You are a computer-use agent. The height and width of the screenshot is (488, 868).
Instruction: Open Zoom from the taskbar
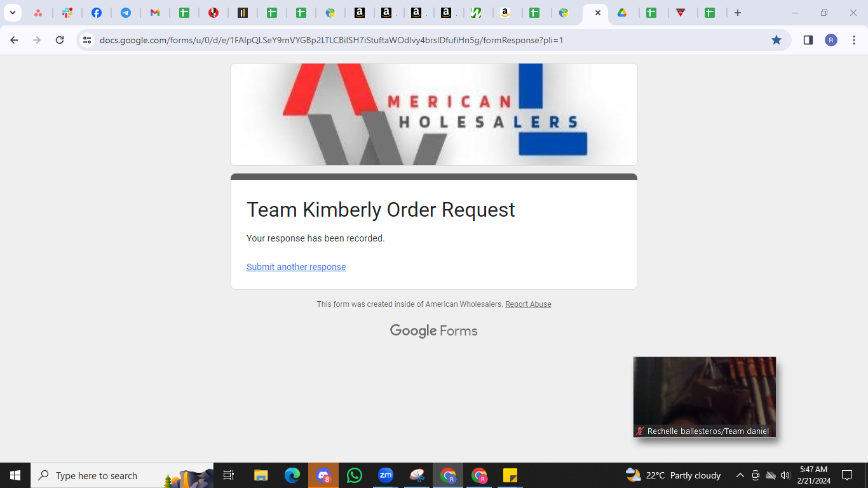click(x=386, y=475)
